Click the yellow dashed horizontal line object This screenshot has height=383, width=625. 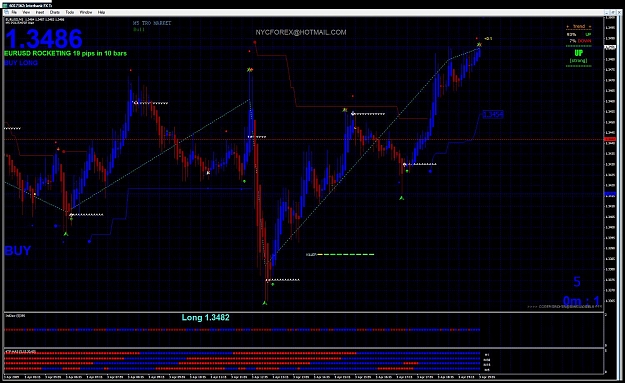(346, 254)
